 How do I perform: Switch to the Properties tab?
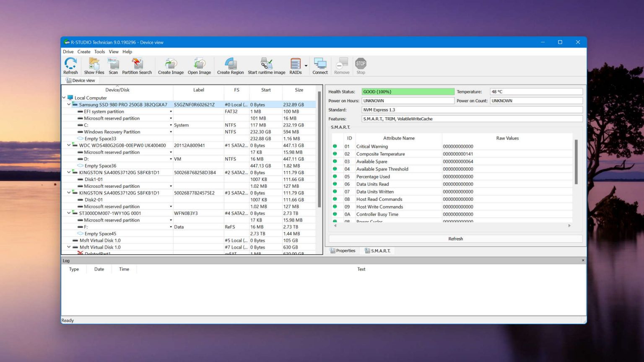click(343, 250)
